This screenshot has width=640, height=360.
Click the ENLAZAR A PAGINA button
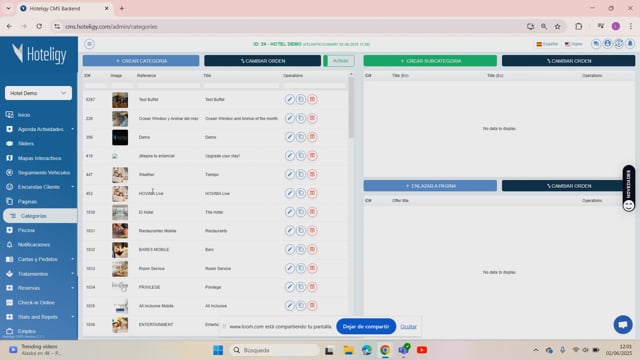430,186
